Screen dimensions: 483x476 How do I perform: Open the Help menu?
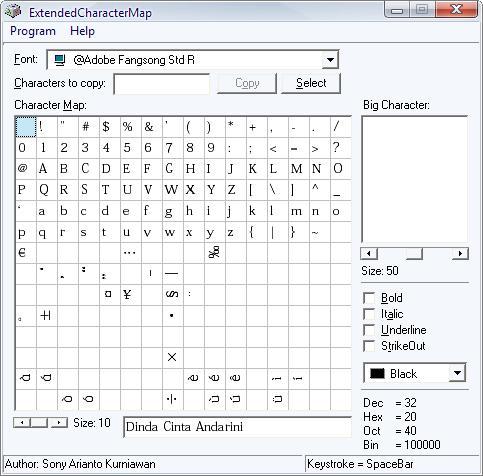82,31
